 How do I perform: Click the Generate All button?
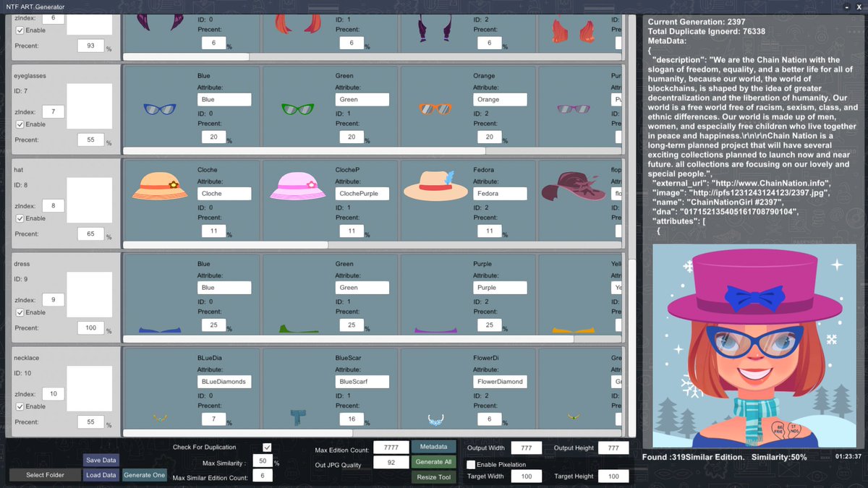(x=434, y=462)
